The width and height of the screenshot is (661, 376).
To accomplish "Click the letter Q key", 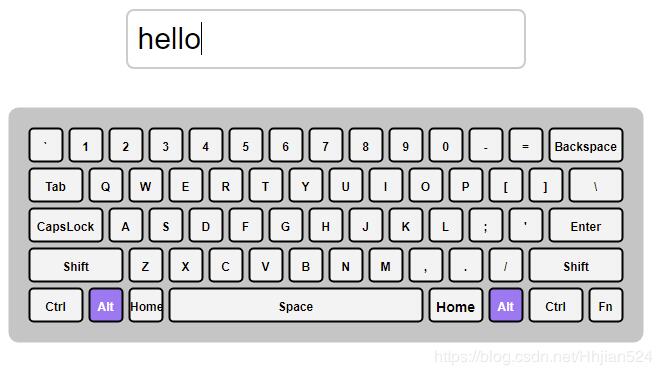I will click(106, 185).
